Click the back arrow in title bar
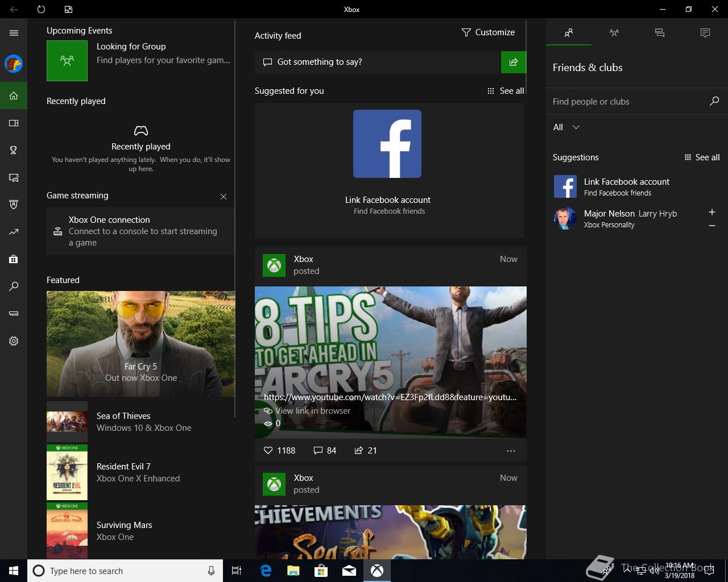Viewport: 728px width, 582px height. click(14, 9)
